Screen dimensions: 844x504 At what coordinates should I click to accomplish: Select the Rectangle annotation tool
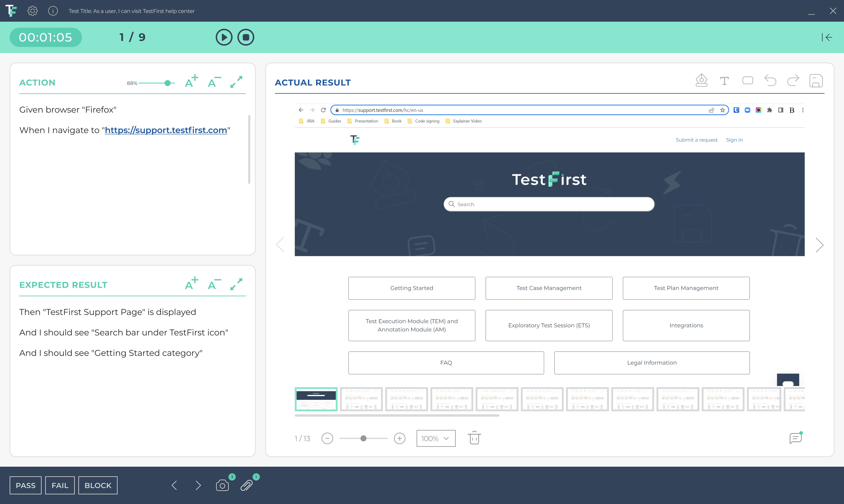click(747, 81)
